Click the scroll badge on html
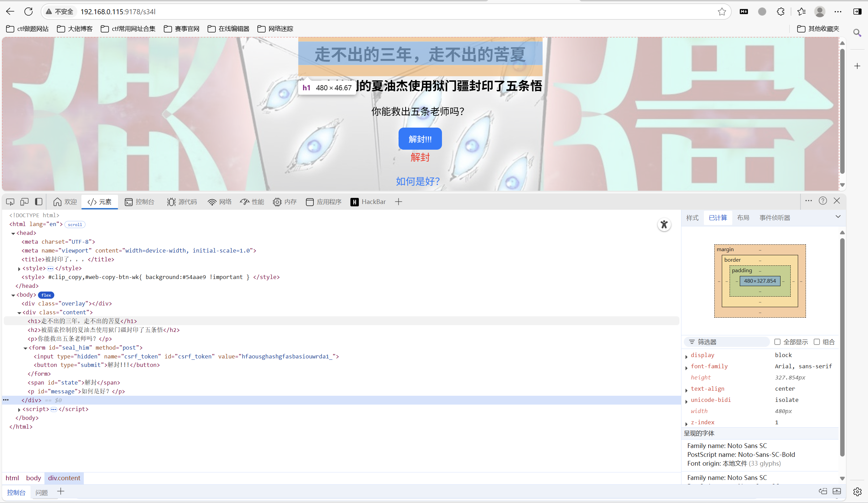 point(75,225)
